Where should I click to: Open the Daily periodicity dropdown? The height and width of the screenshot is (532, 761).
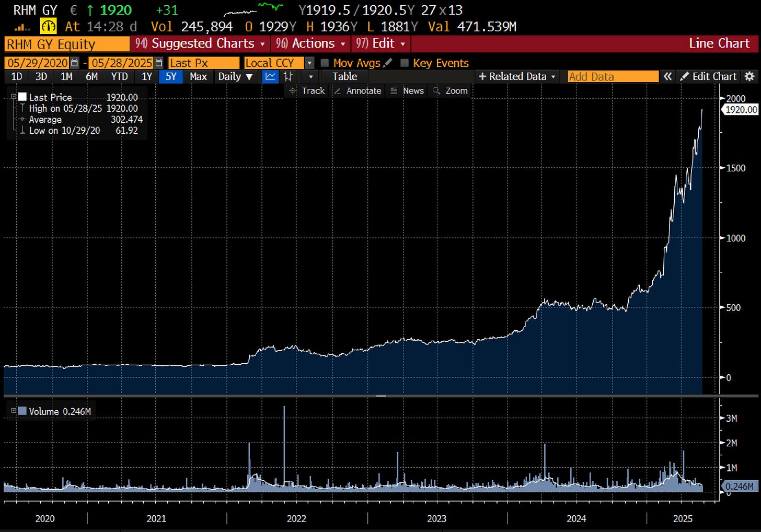[x=235, y=76]
